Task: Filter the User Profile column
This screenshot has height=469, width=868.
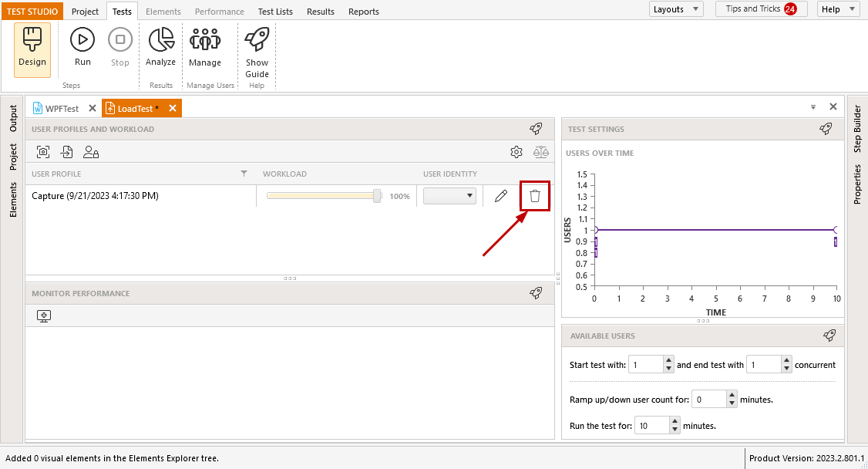Action: pos(244,174)
